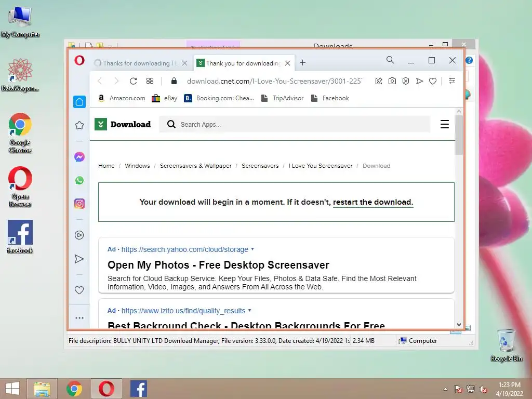Open the sidebar heart pinboards icon

click(x=79, y=290)
